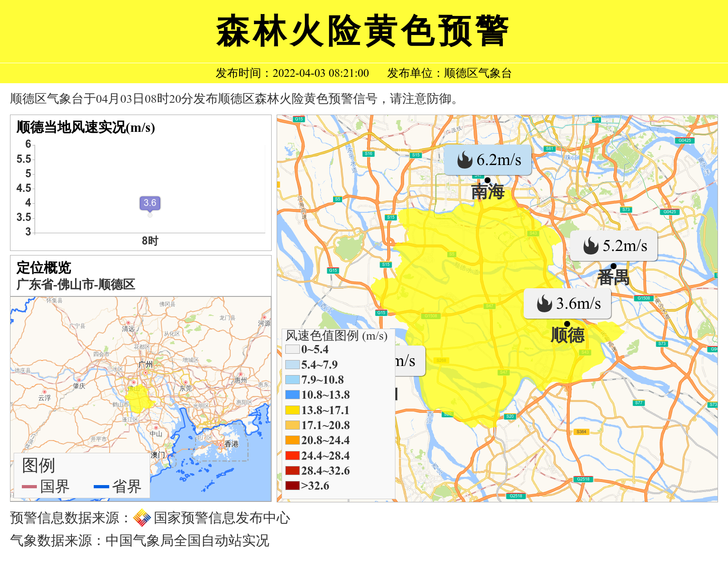Click the black station dot above 番禺

point(613,266)
